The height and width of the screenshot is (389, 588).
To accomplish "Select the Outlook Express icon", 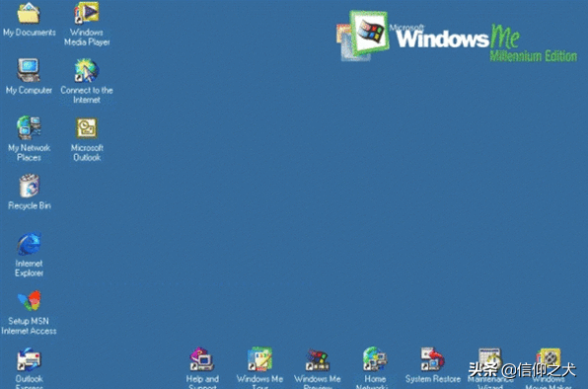I will tap(29, 359).
